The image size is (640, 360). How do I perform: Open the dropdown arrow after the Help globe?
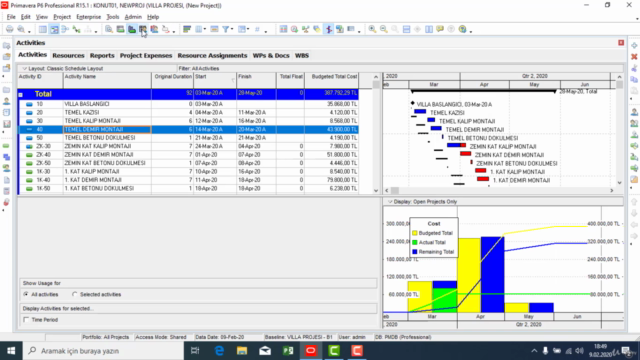click(471, 31)
